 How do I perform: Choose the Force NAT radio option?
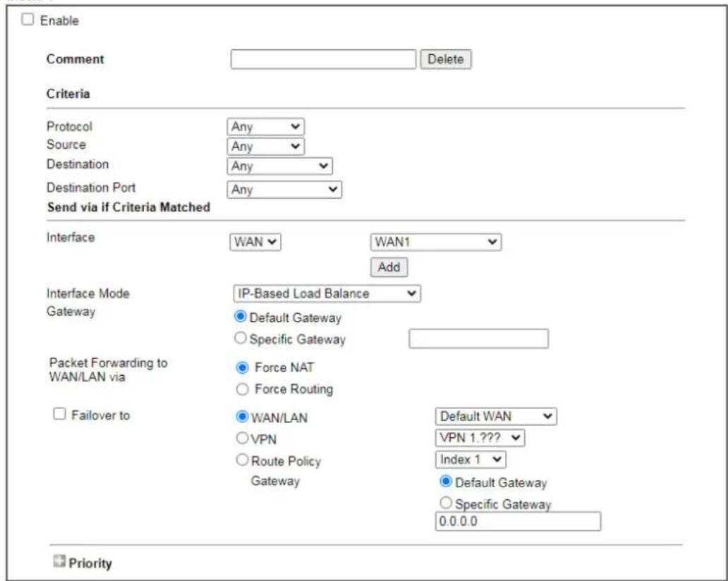click(x=243, y=368)
